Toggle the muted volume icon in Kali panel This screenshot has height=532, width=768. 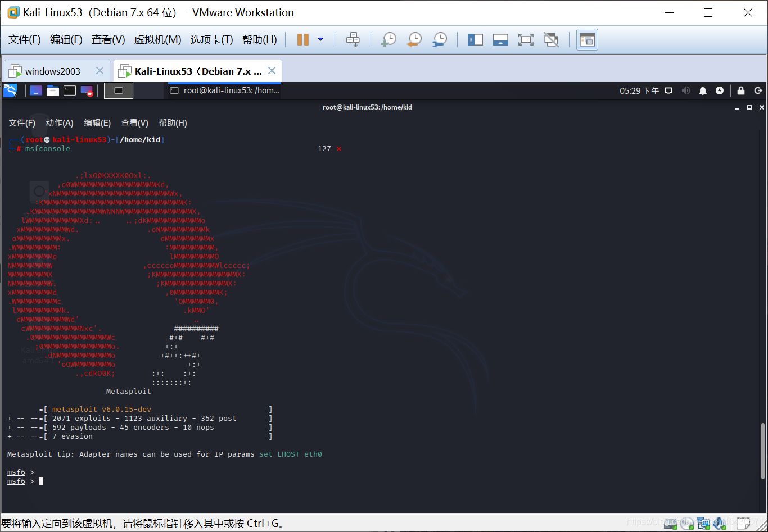point(686,90)
